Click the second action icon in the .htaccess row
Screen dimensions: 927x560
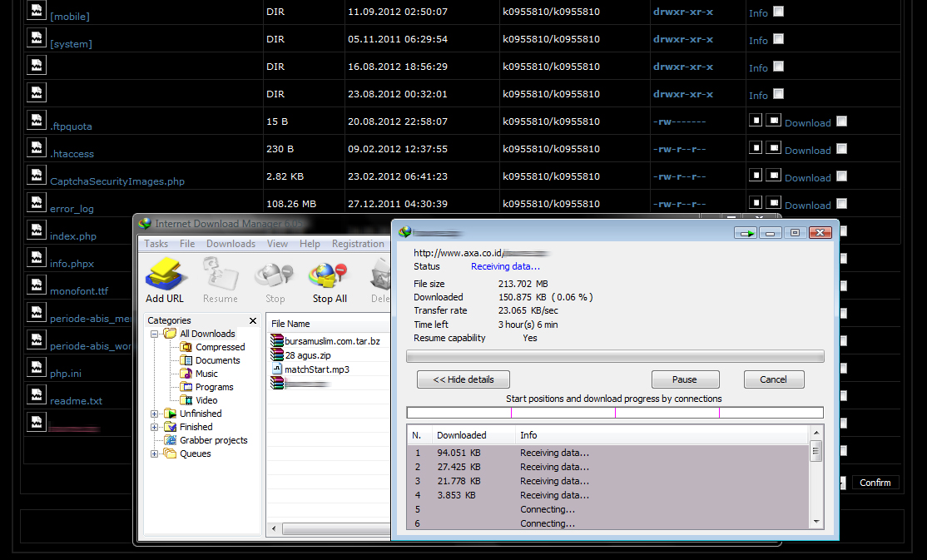(x=773, y=148)
